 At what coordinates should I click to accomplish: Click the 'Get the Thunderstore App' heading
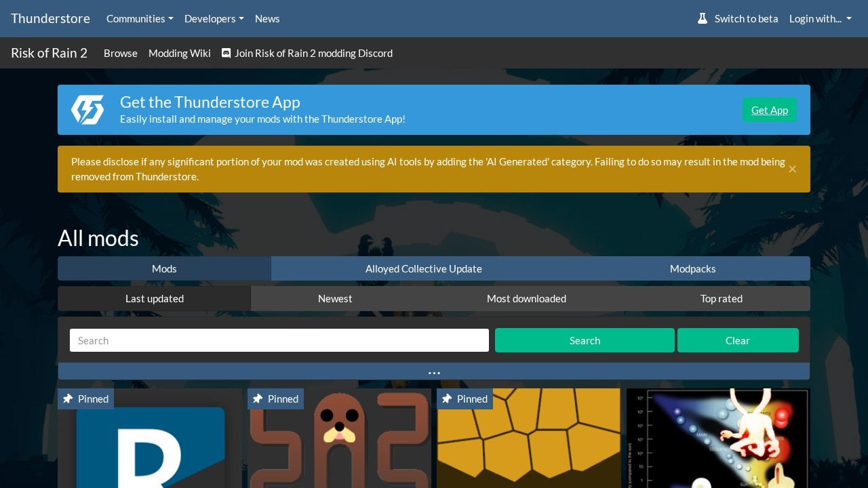tap(210, 102)
